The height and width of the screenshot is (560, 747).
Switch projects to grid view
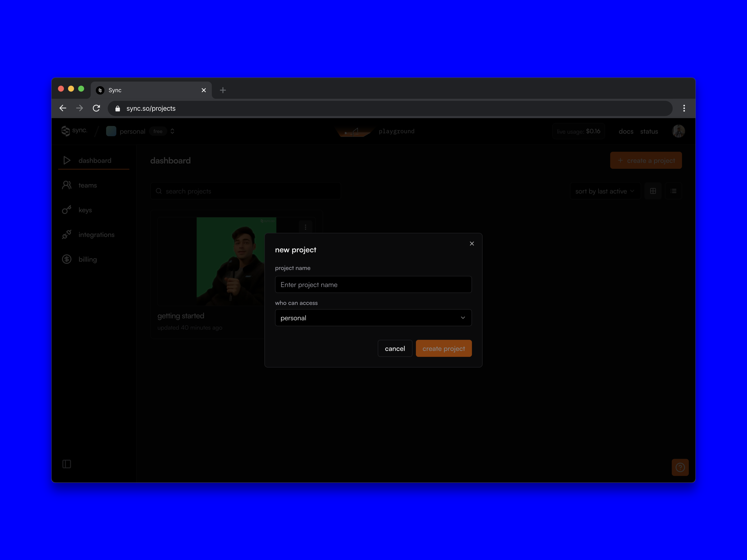[653, 191]
